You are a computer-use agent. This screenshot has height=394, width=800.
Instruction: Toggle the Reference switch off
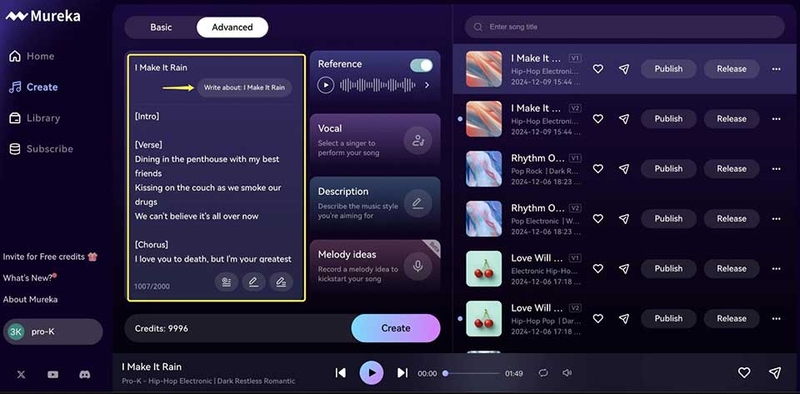(421, 65)
